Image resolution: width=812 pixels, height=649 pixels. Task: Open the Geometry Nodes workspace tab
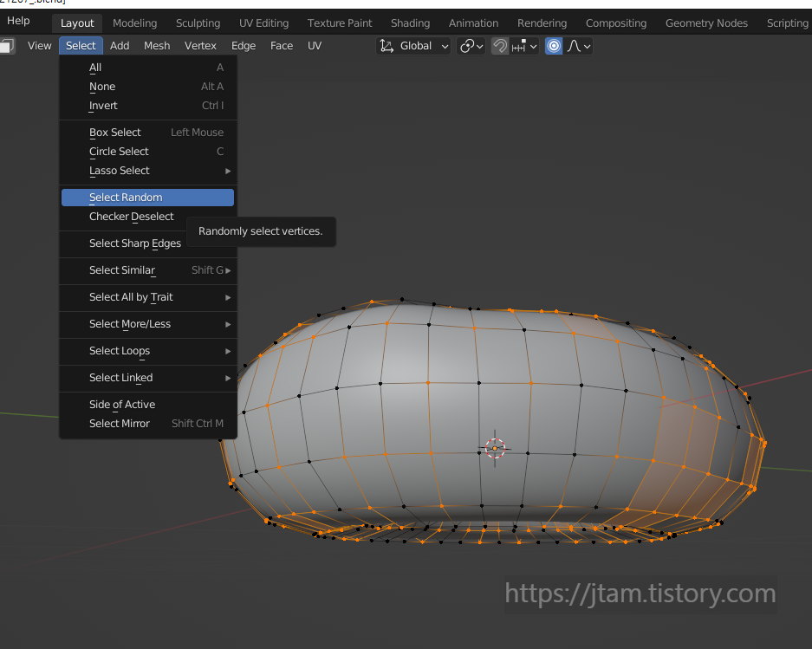(x=706, y=23)
